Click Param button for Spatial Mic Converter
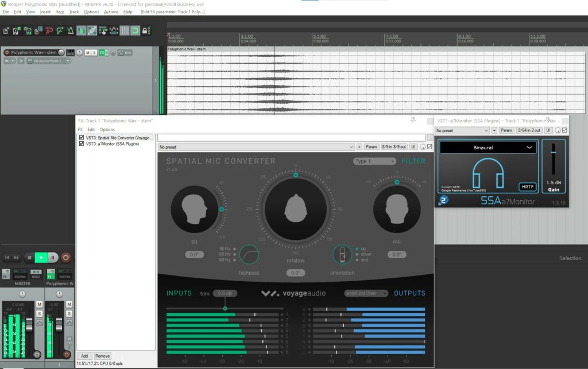This screenshot has width=588, height=369. [x=372, y=147]
